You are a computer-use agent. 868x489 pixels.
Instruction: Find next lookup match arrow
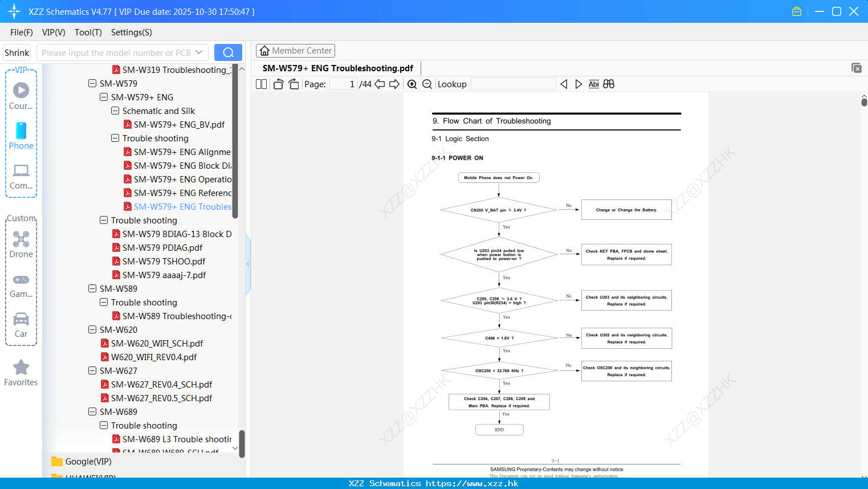tap(578, 84)
